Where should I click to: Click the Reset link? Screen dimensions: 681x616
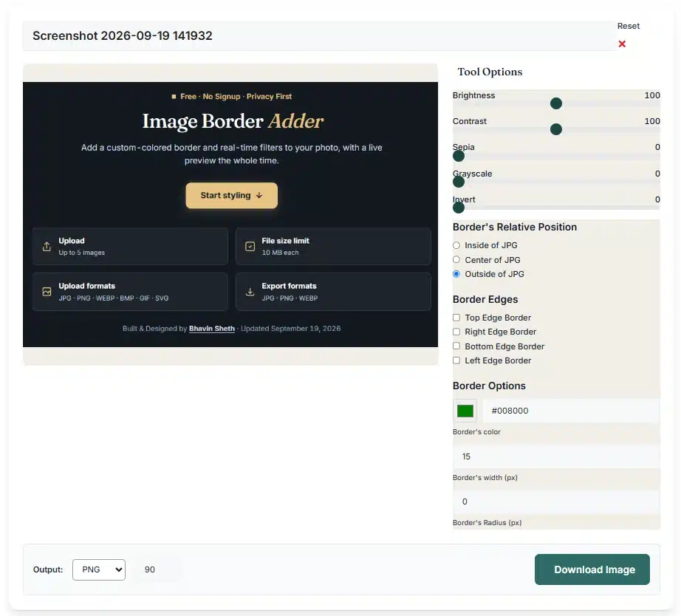(x=629, y=26)
